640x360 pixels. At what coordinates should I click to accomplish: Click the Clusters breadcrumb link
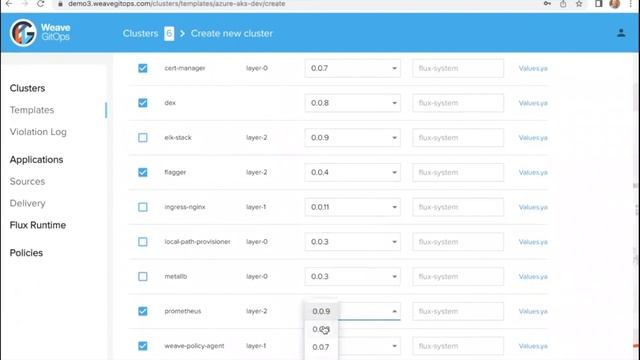click(140, 33)
